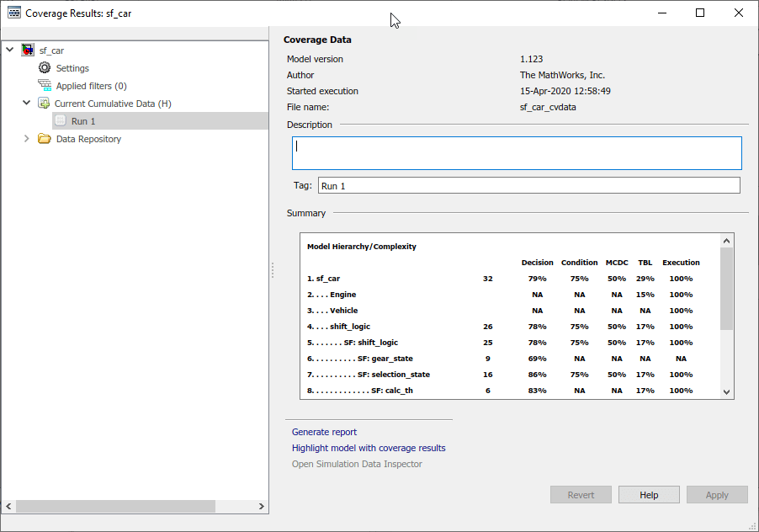Click the Summary panel scroll-down arrow
The image size is (759, 532).
pos(726,391)
